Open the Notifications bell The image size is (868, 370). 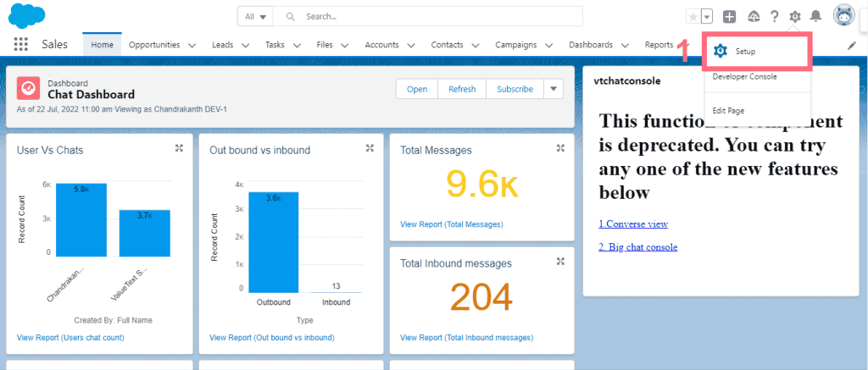click(815, 16)
